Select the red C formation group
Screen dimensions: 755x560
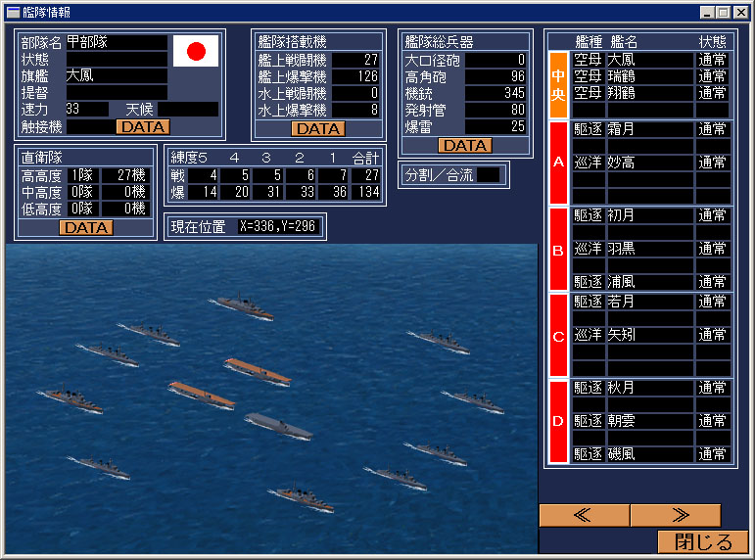tap(558, 335)
